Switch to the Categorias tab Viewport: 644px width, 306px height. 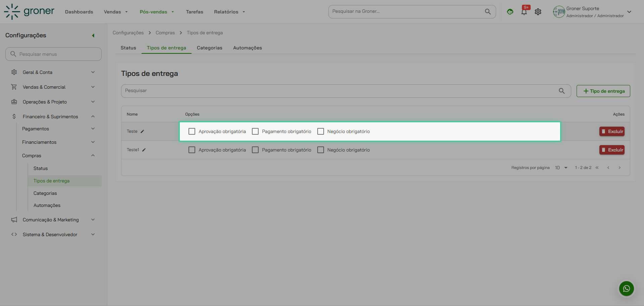pyautogui.click(x=209, y=48)
